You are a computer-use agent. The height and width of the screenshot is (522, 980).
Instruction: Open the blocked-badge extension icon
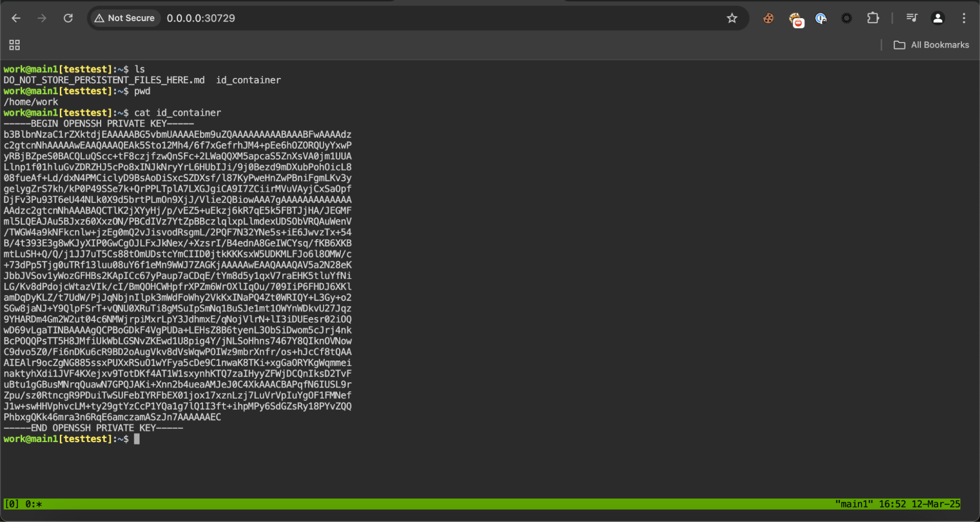[796, 20]
